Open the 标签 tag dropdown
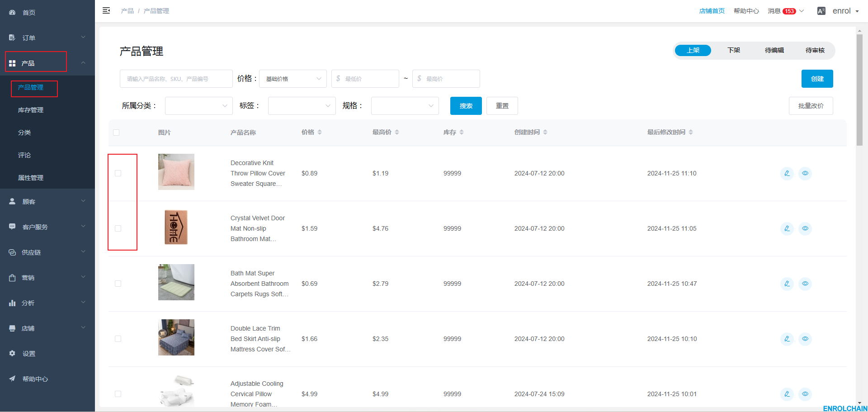 pos(302,106)
